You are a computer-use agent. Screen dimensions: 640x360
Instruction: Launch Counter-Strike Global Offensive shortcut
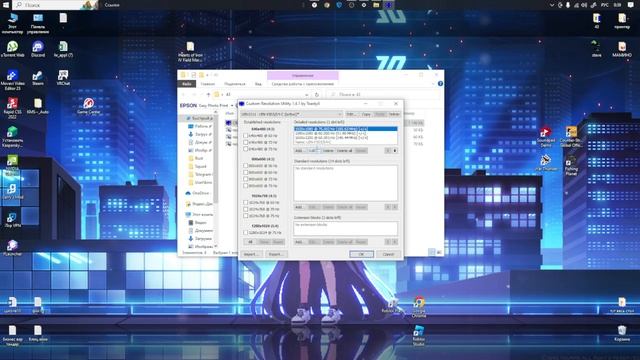click(x=571, y=137)
